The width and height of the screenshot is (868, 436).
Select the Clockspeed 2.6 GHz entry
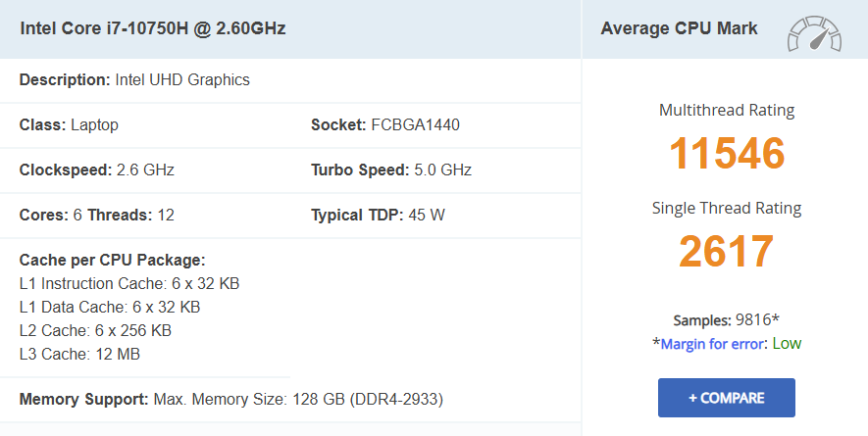coord(97,170)
